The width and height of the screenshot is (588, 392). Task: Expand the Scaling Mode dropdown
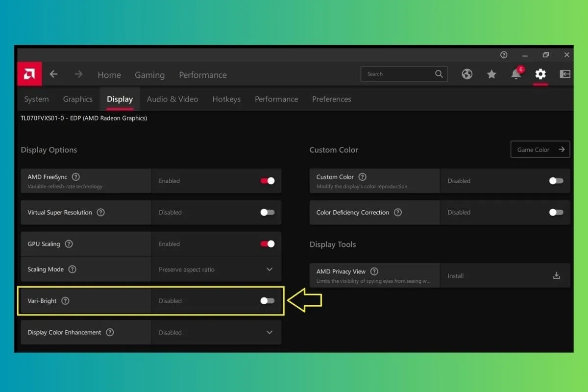point(269,269)
